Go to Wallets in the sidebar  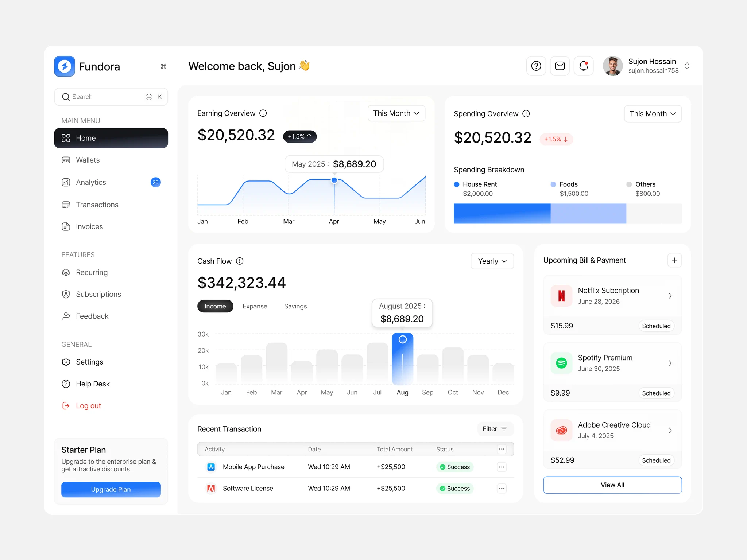111,160
